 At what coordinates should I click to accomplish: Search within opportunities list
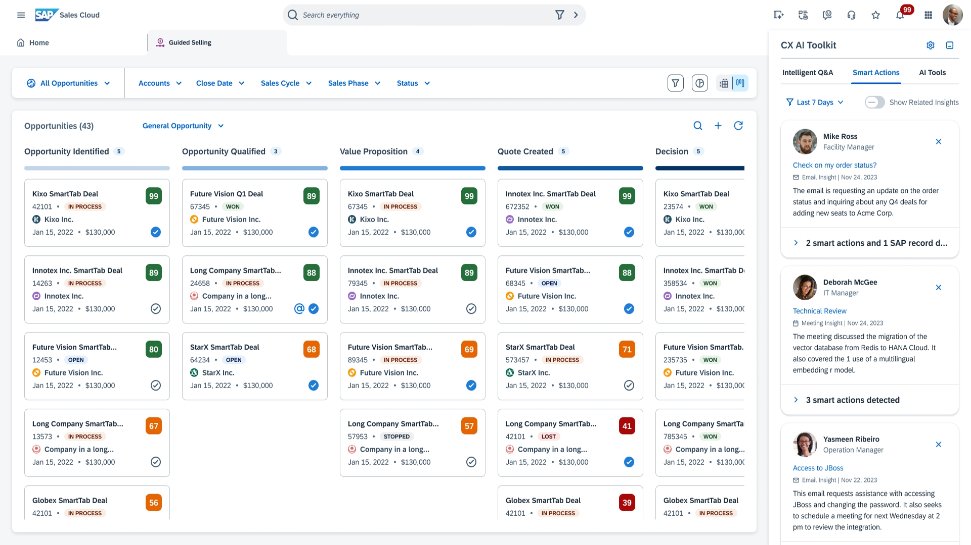click(698, 126)
